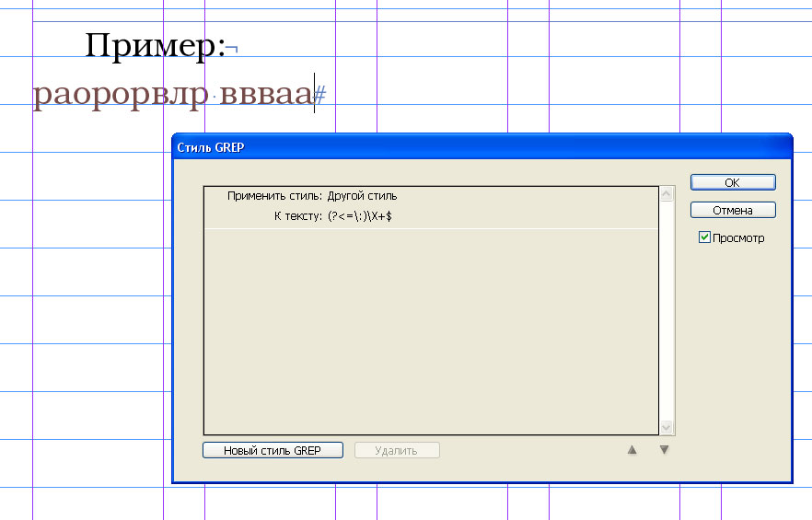Toggle the Просмотр preview checkbox

(704, 237)
